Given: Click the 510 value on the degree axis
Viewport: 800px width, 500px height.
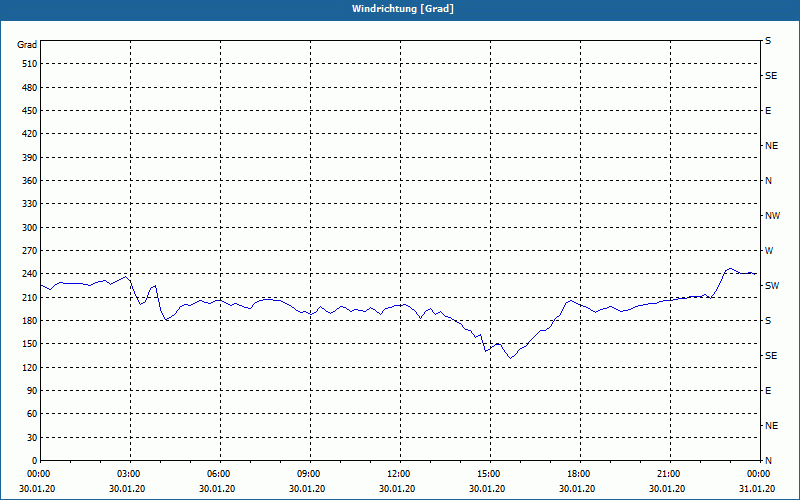Looking at the screenshot, I should pyautogui.click(x=30, y=64).
